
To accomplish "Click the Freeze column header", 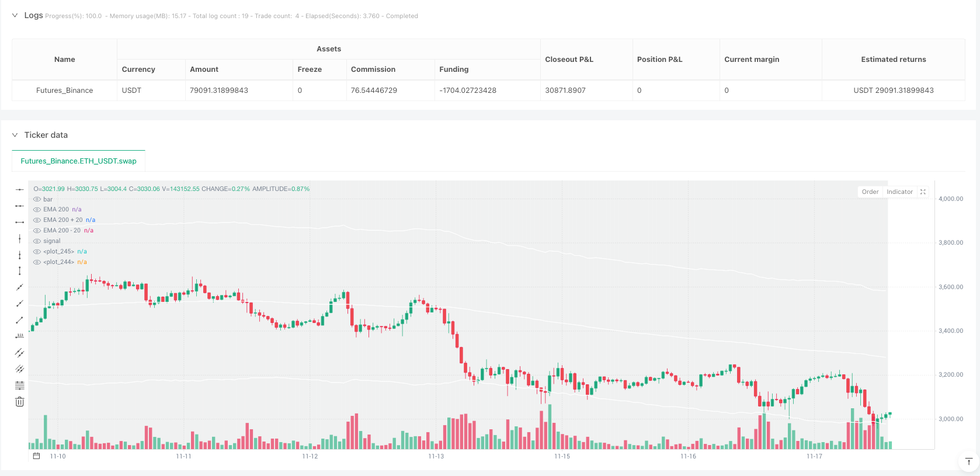I will tap(319, 70).
